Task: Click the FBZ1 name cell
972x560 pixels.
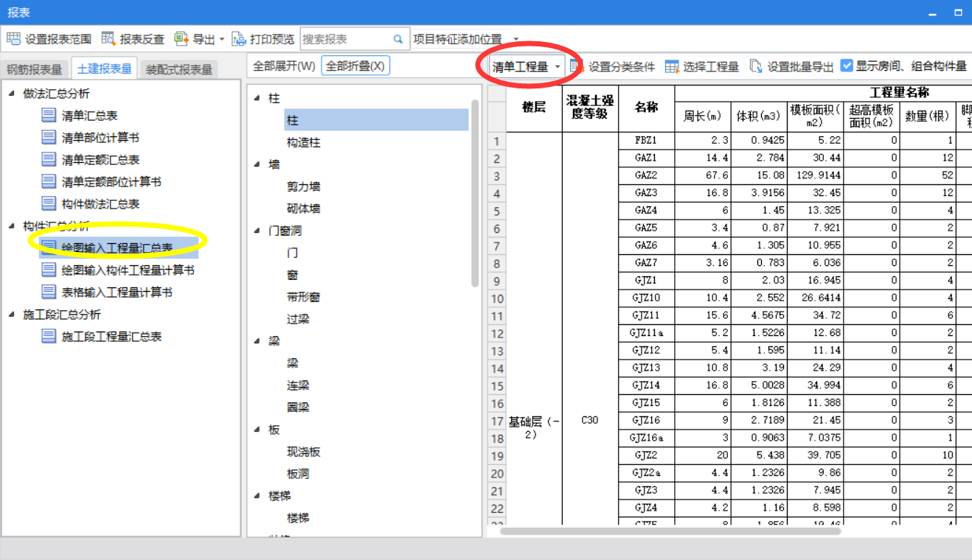Action: (x=646, y=140)
